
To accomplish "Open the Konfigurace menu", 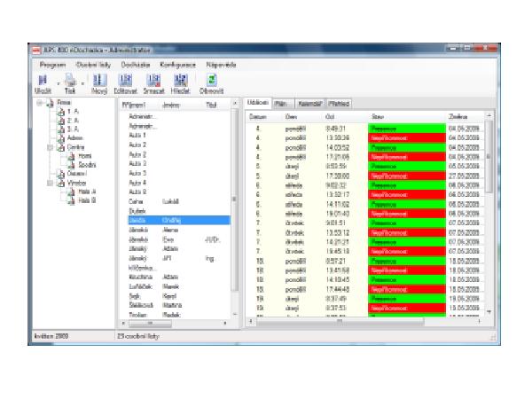I will tap(176, 65).
